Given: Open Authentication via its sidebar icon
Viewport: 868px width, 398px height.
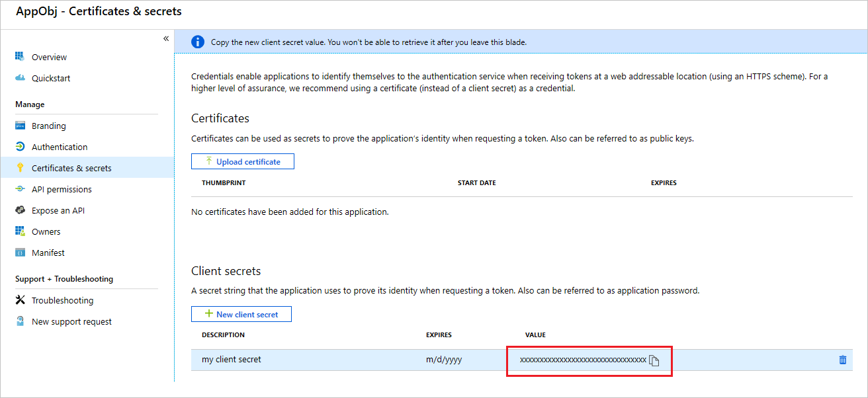Looking at the screenshot, I should [21, 146].
